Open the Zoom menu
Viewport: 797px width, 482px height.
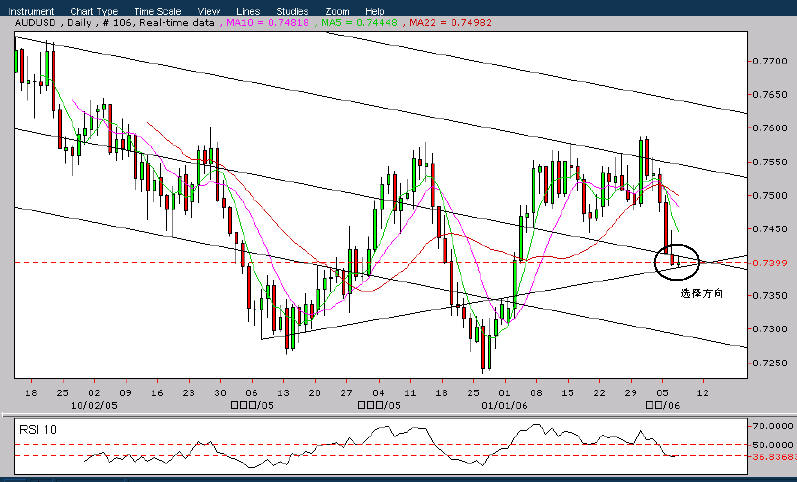click(337, 11)
